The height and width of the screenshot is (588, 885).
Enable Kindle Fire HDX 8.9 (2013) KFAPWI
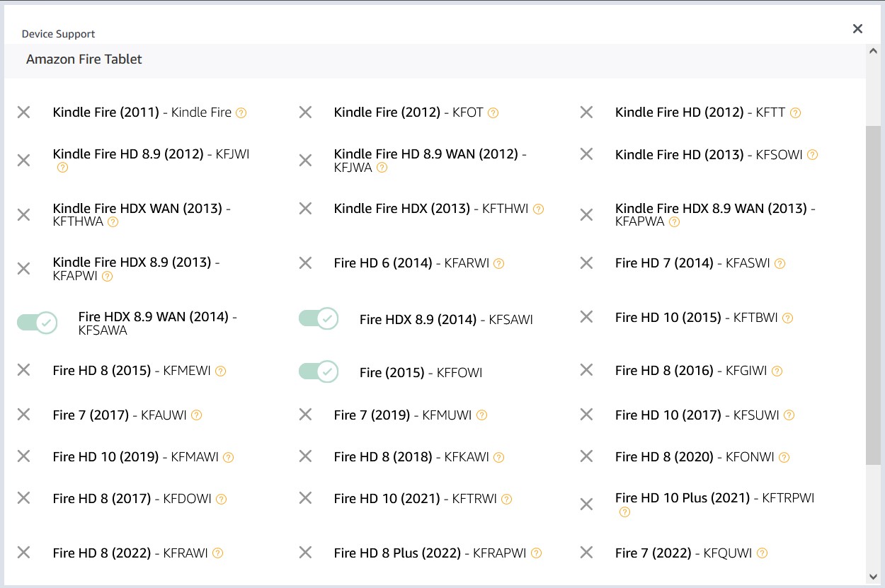pos(23,269)
